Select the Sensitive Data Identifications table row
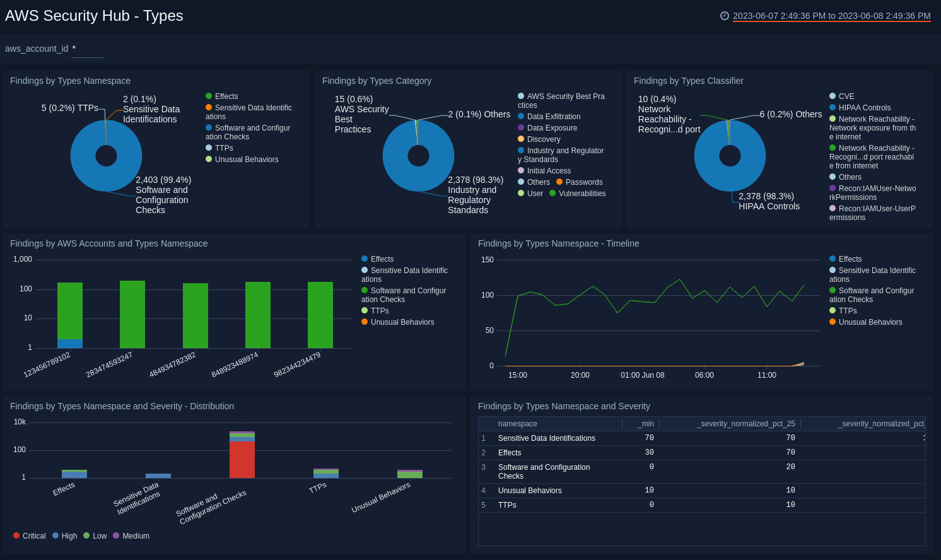 tap(702, 438)
